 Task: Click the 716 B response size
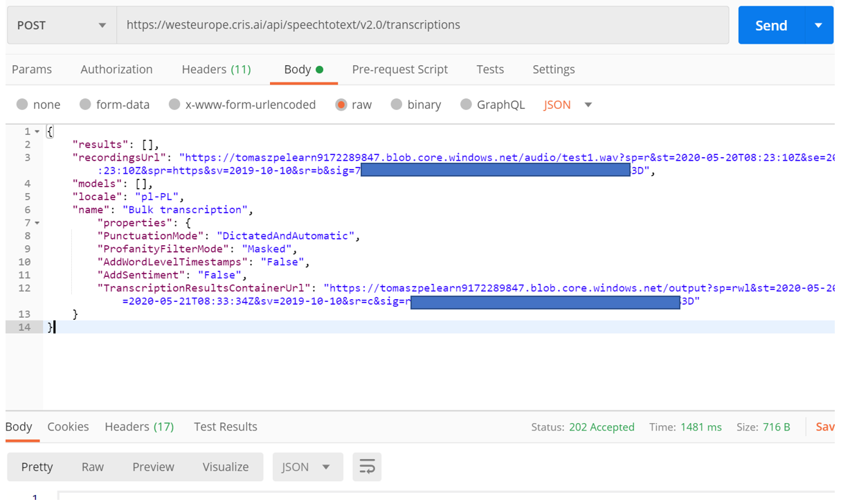776,427
